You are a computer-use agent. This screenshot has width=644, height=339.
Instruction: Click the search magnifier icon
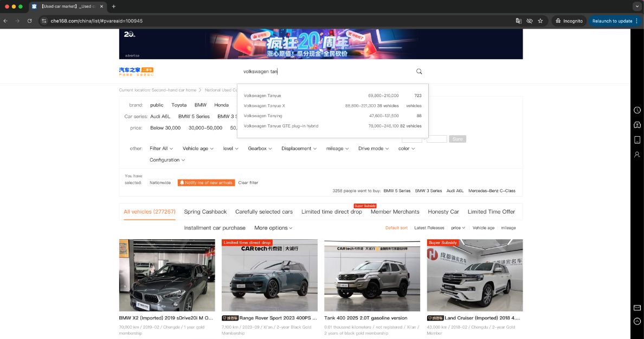[x=419, y=72]
